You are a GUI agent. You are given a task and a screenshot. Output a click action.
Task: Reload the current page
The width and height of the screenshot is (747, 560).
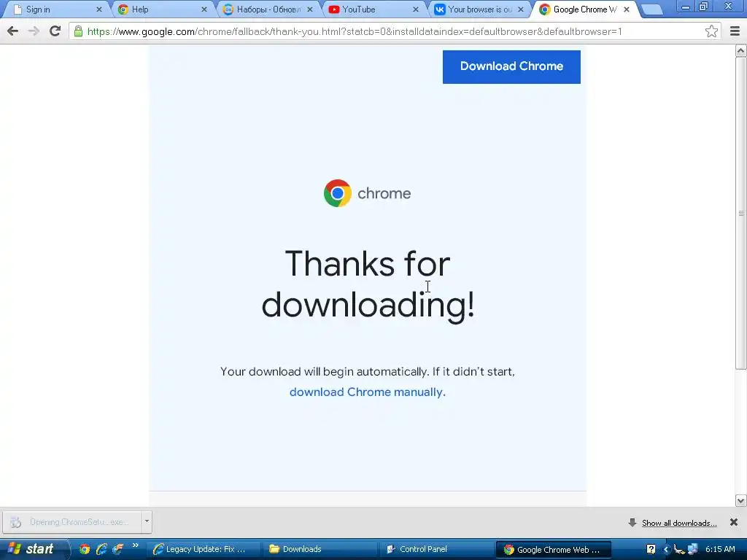(55, 31)
